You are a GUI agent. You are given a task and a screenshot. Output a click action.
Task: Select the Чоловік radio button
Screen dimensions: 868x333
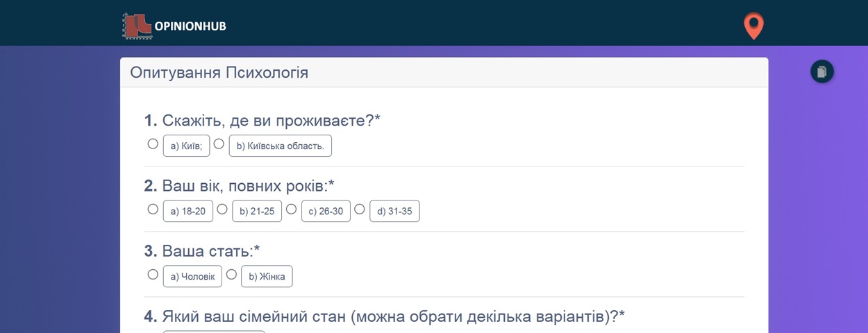coord(153,274)
